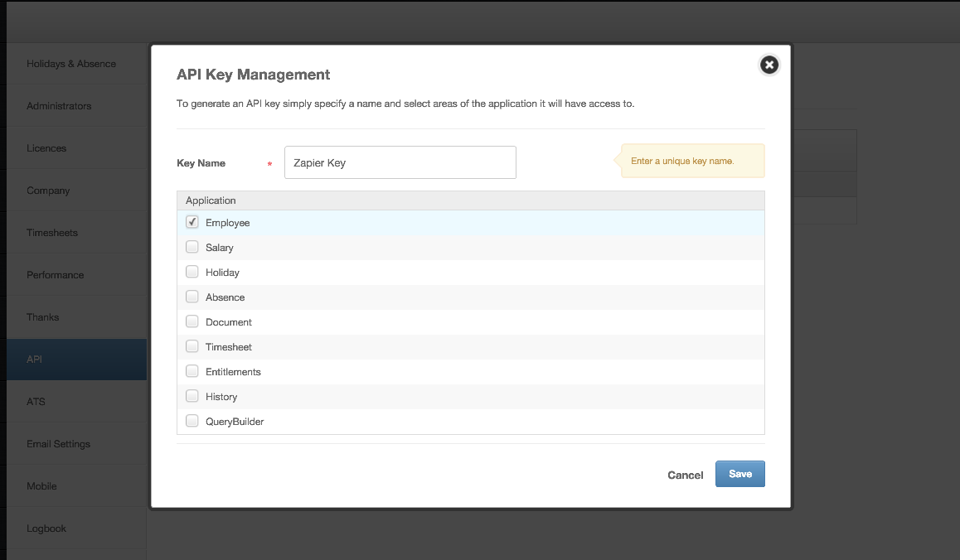The height and width of the screenshot is (560, 960).
Task: Click the 'Enter a unique key name' hint
Action: pos(692,161)
